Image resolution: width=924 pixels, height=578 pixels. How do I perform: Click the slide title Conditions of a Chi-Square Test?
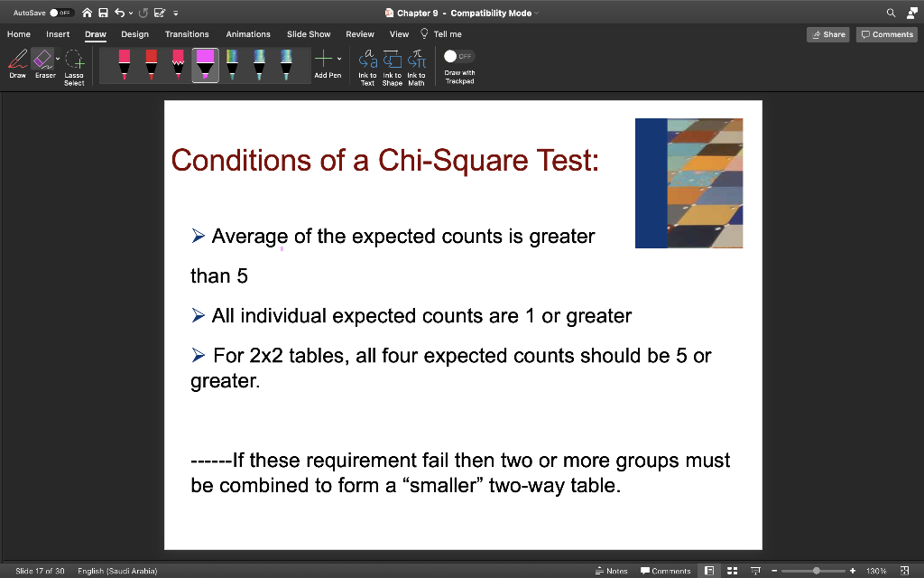tap(384, 161)
